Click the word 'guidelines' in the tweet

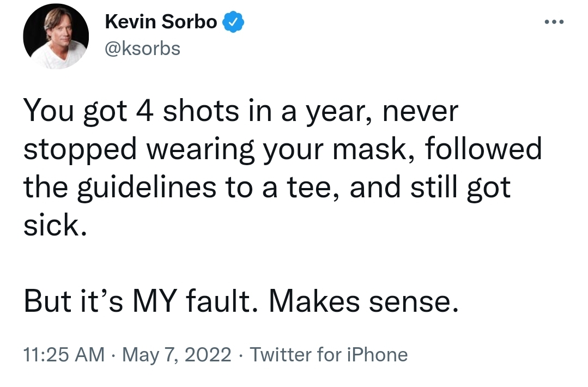pyautogui.click(x=147, y=188)
